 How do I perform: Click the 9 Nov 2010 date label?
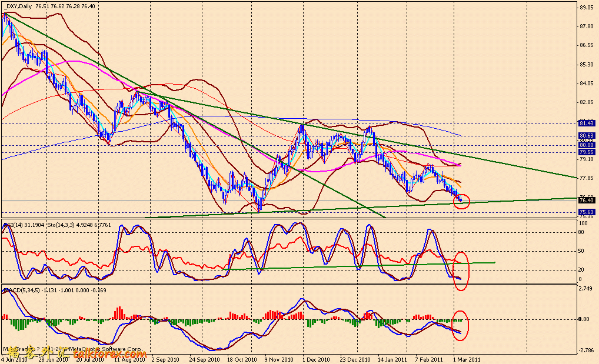280,360
